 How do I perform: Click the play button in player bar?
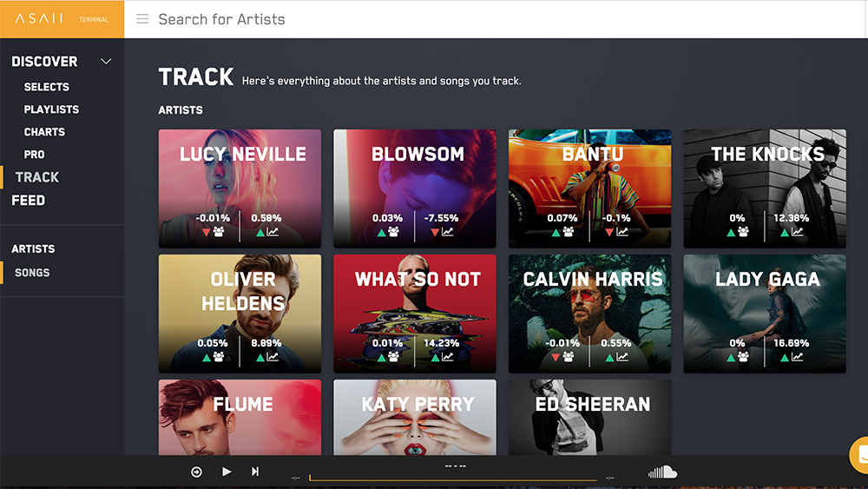pyautogui.click(x=227, y=472)
